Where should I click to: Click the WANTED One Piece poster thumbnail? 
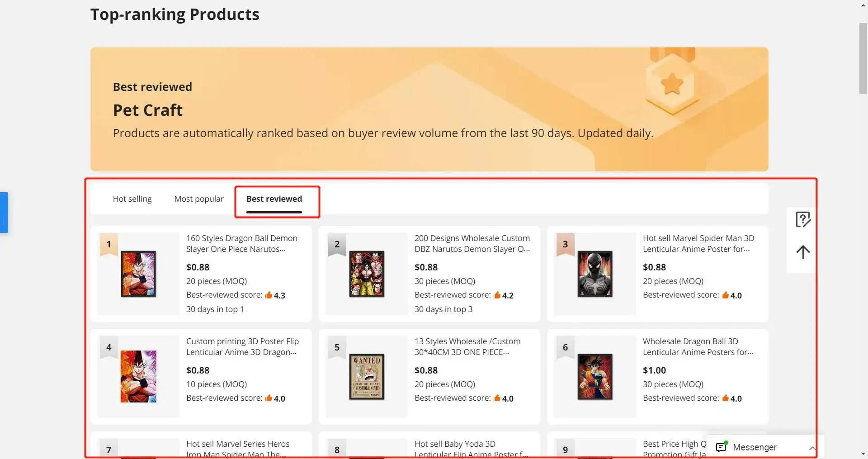coord(367,377)
